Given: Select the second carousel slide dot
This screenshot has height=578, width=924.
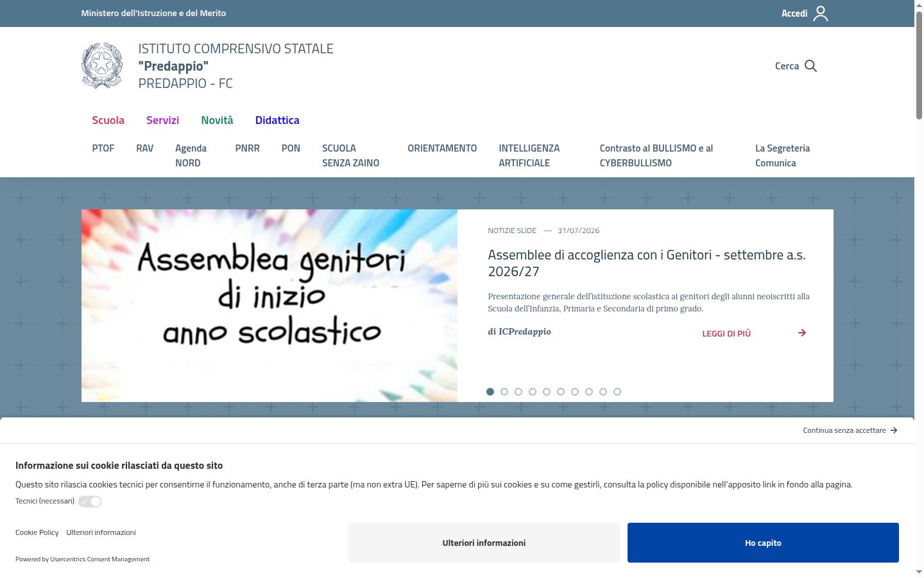Looking at the screenshot, I should [x=504, y=392].
